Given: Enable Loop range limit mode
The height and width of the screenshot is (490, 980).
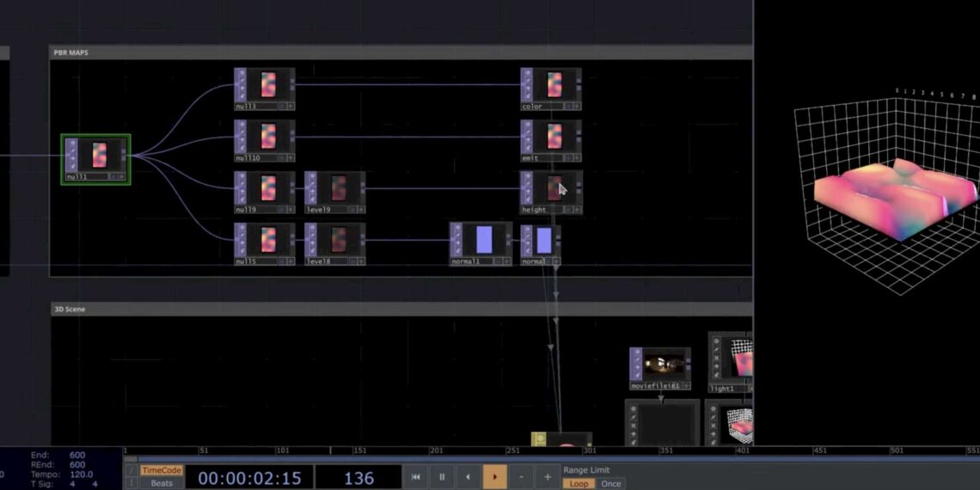Looking at the screenshot, I should click(x=579, y=484).
